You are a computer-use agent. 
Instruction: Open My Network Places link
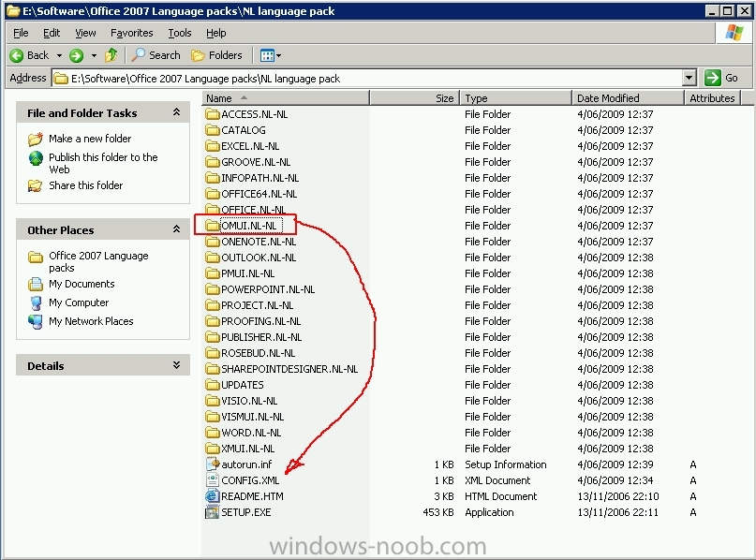coord(91,321)
